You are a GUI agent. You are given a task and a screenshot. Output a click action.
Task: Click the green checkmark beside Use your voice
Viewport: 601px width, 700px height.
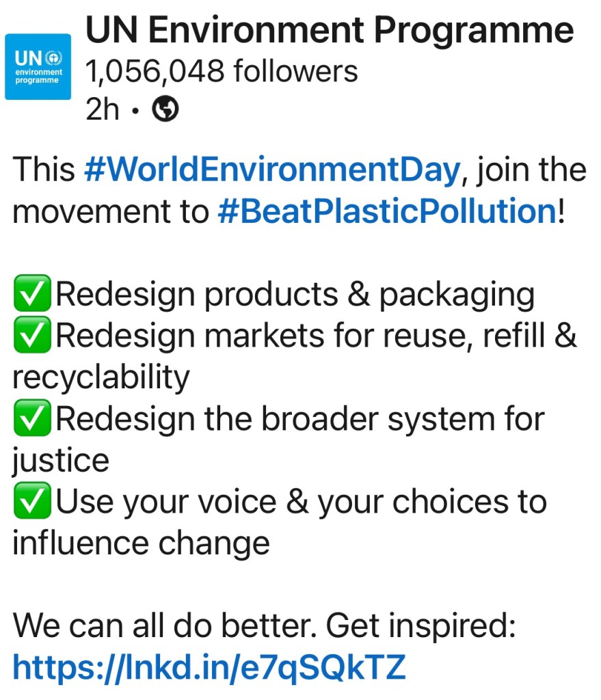[31, 502]
